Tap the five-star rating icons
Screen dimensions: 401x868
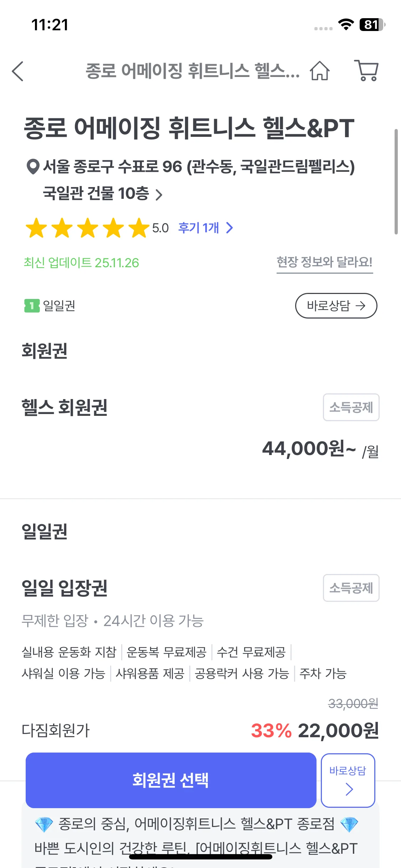[87, 228]
